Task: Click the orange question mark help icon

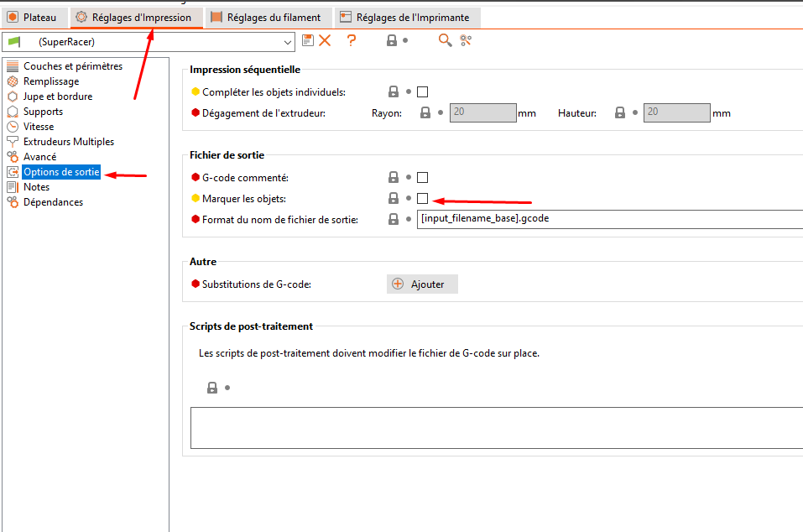Action: click(352, 40)
